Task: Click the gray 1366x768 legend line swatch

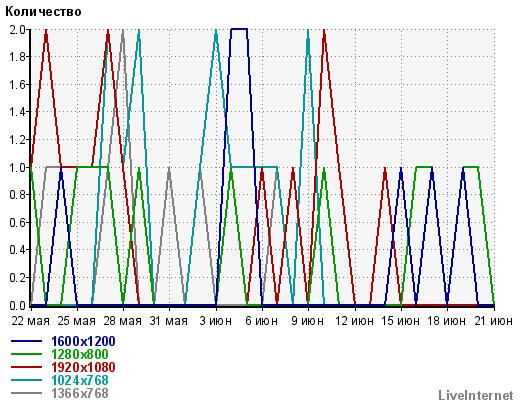Action: tap(27, 393)
